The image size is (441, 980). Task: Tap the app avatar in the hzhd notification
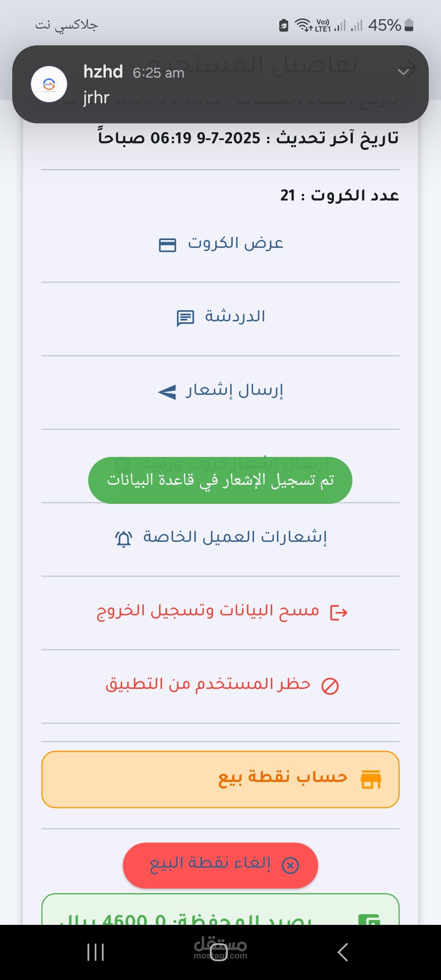(x=49, y=84)
